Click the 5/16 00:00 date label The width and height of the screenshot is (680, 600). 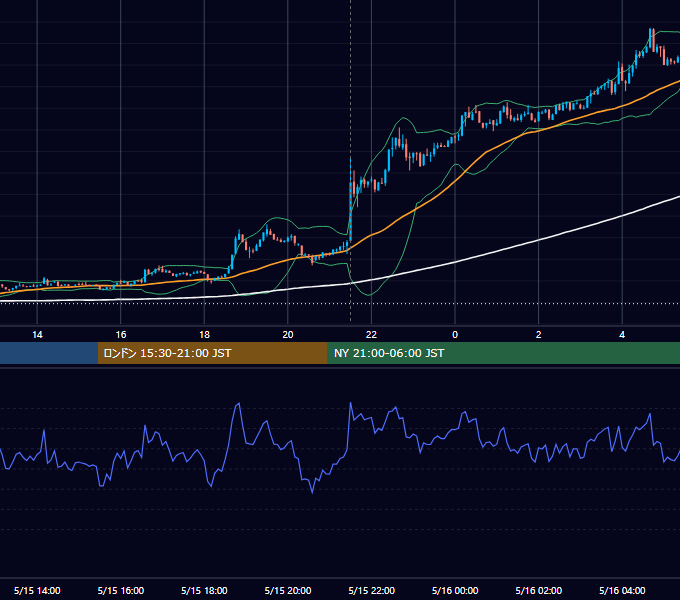455,590
